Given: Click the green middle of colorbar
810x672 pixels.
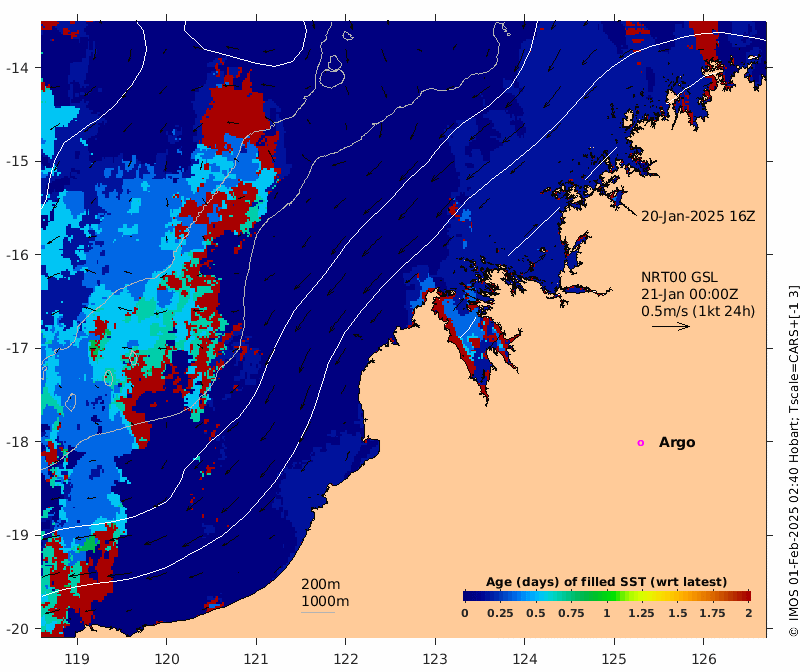Looking at the screenshot, I should click(x=607, y=596).
